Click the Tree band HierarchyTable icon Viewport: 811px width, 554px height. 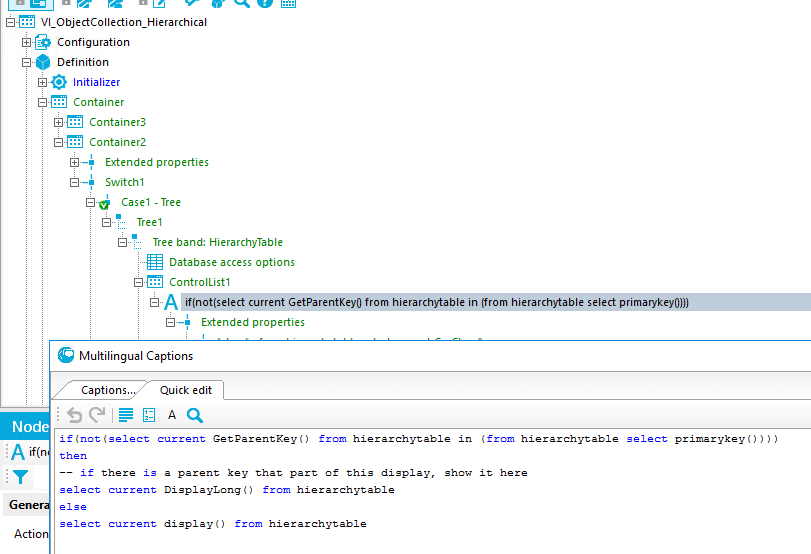[x=137, y=242]
